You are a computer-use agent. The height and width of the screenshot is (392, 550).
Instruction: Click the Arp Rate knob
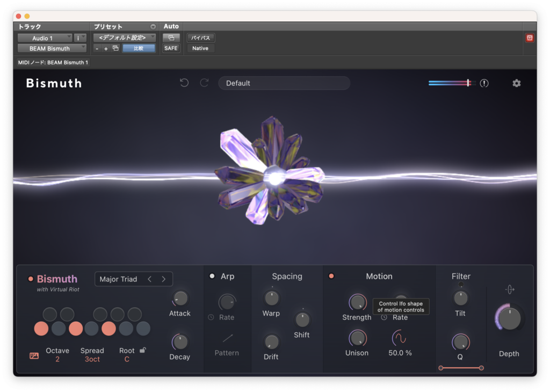click(x=227, y=302)
